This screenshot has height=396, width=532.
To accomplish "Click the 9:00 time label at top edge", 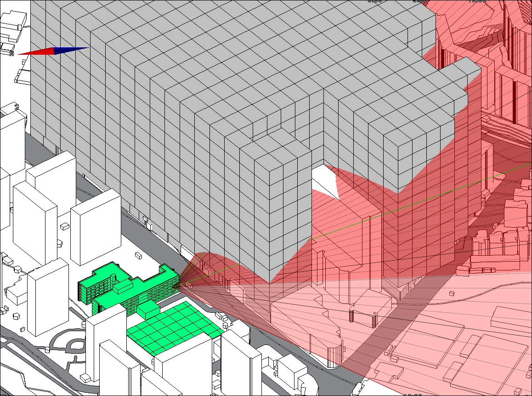I will coord(419,1).
